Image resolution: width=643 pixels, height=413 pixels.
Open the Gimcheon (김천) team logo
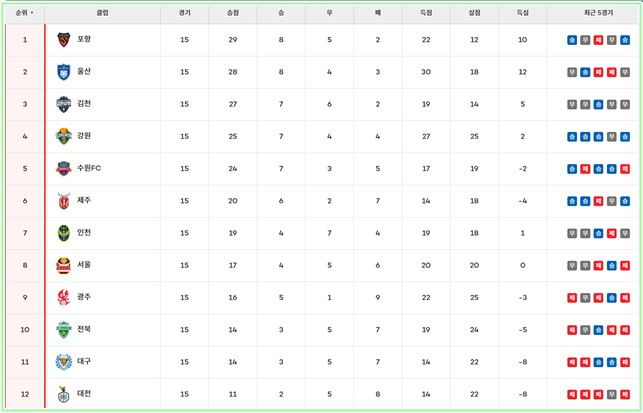pyautogui.click(x=64, y=104)
